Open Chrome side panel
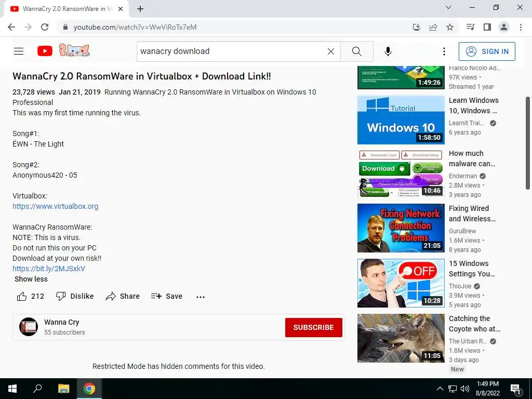 tap(487, 27)
